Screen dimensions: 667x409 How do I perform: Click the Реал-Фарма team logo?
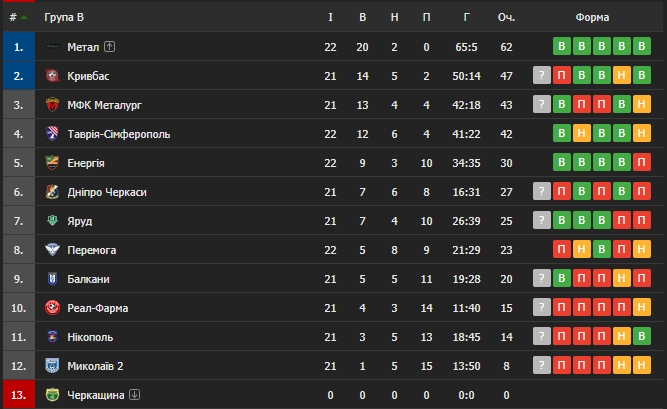click(52, 308)
